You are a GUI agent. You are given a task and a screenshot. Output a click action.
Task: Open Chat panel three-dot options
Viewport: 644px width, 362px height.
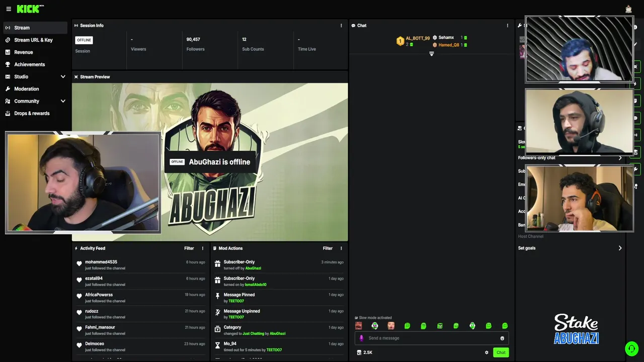(x=507, y=26)
